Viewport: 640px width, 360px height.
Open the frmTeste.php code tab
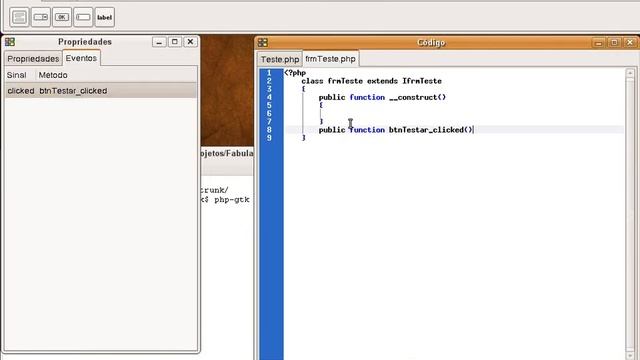pos(330,59)
